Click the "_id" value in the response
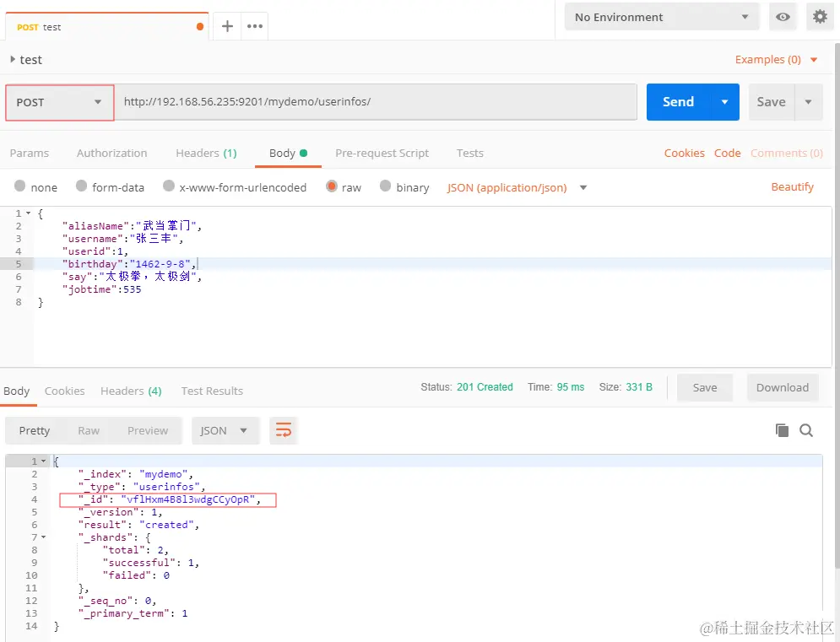This screenshot has width=840, height=642. click(187, 499)
